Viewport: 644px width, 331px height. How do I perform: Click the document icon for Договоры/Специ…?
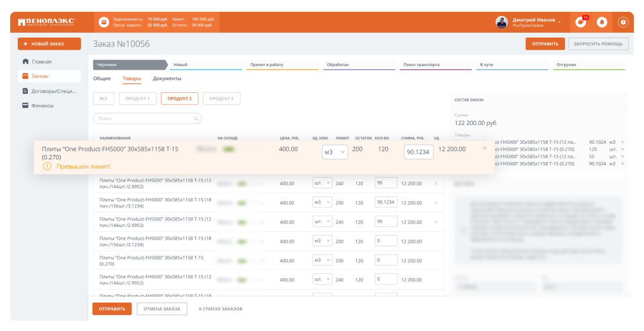tap(25, 91)
